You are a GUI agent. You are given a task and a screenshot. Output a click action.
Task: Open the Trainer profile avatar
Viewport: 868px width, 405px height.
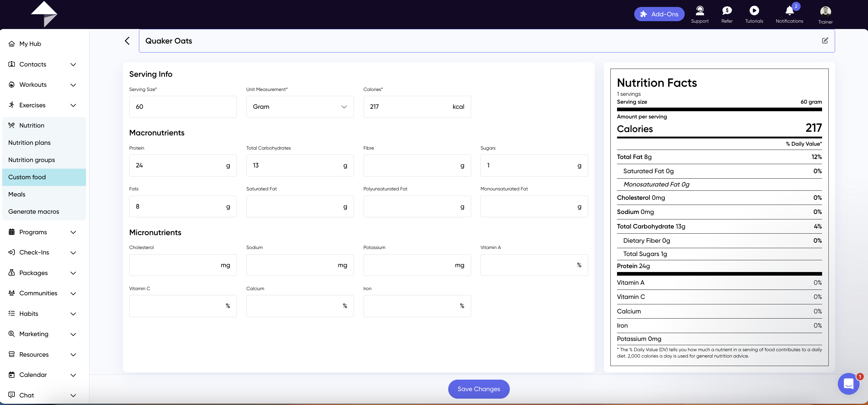[825, 11]
